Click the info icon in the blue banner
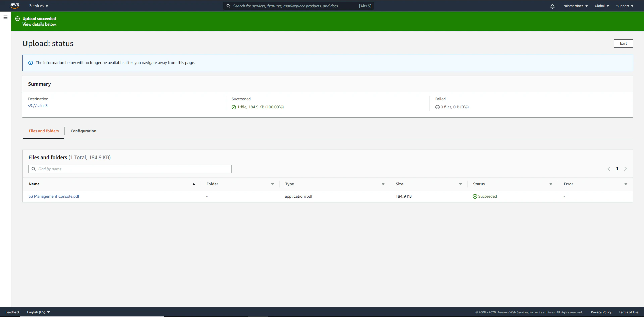This screenshot has width=644, height=317. (30, 63)
